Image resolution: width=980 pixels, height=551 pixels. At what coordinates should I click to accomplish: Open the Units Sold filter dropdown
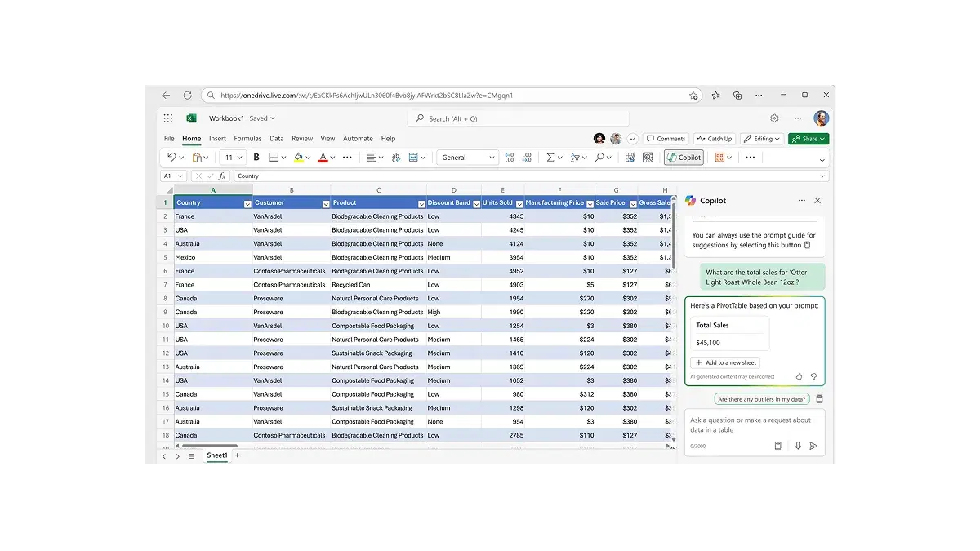(x=519, y=203)
